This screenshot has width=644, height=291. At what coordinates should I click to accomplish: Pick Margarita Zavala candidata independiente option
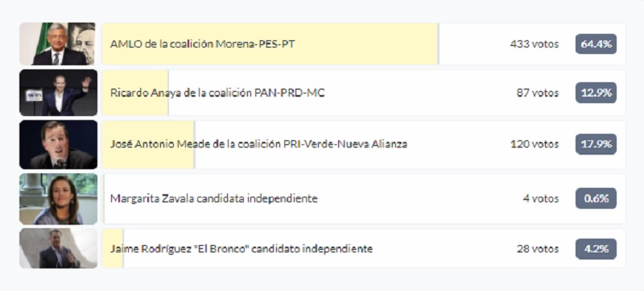[x=364, y=199]
